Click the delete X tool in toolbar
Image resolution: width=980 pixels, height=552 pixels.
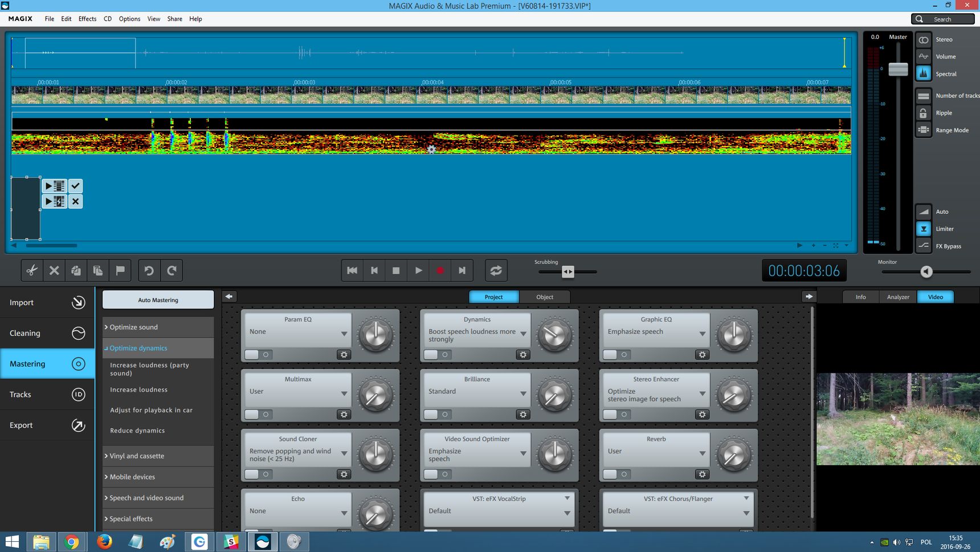[x=54, y=270]
